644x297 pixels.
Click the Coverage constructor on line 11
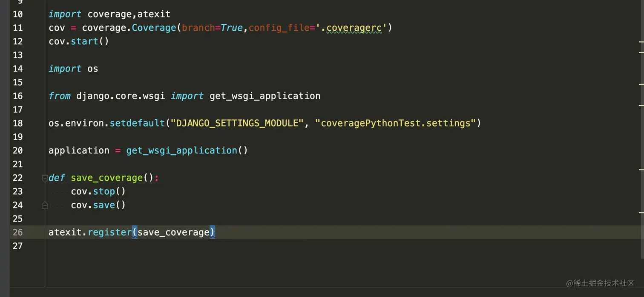(x=154, y=28)
